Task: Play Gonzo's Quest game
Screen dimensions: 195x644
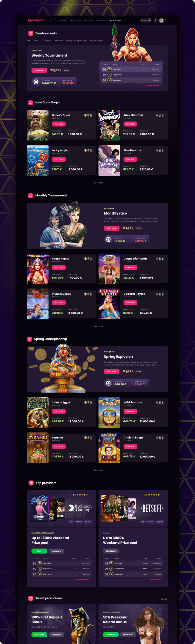Action: (59, 124)
